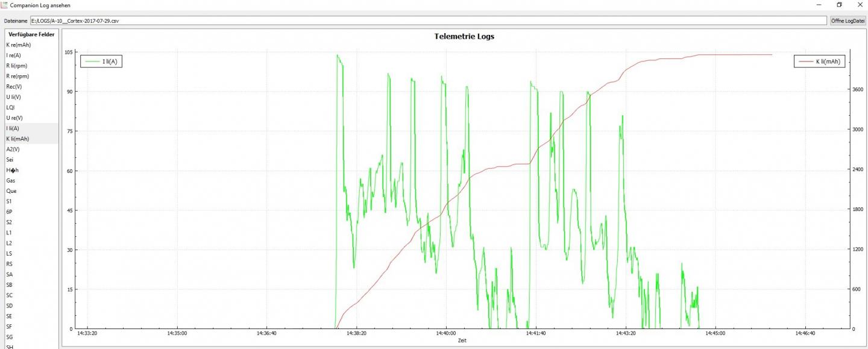This screenshot has height=349, width=868.
Task: Click the Dateiname file path field
Action: [428, 20]
